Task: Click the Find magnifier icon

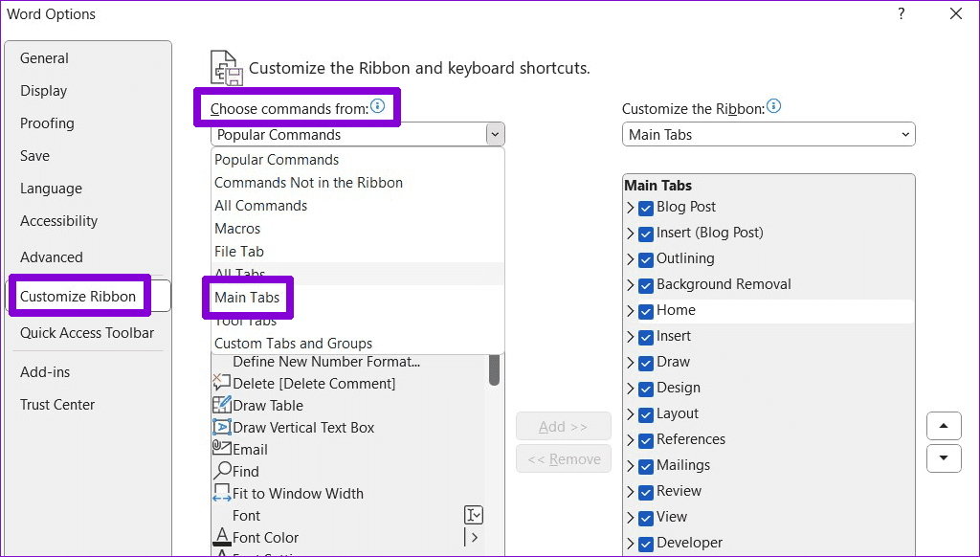Action: click(x=222, y=471)
